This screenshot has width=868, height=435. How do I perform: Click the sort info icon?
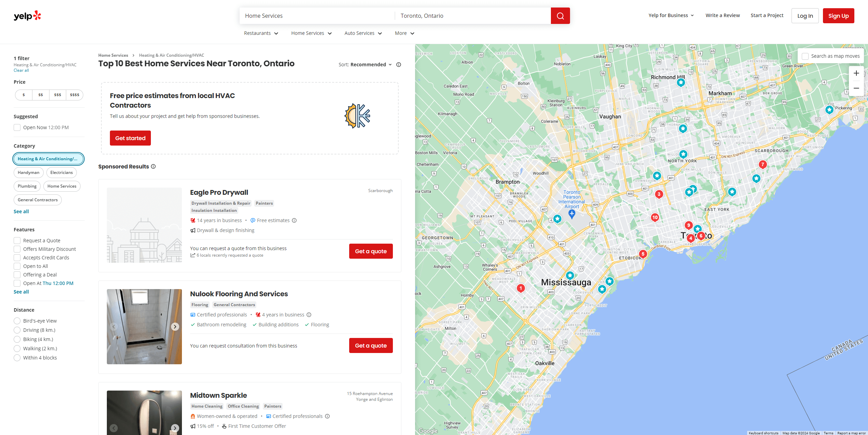coord(399,65)
